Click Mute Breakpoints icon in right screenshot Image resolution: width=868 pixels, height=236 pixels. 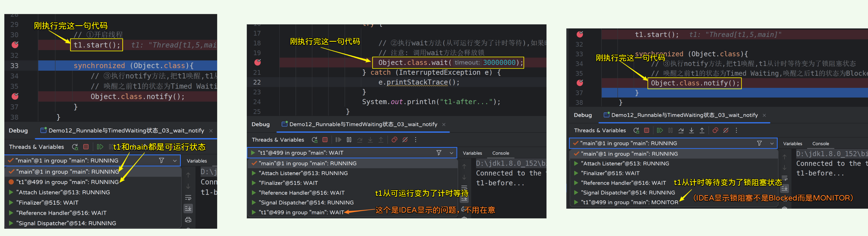tap(726, 130)
